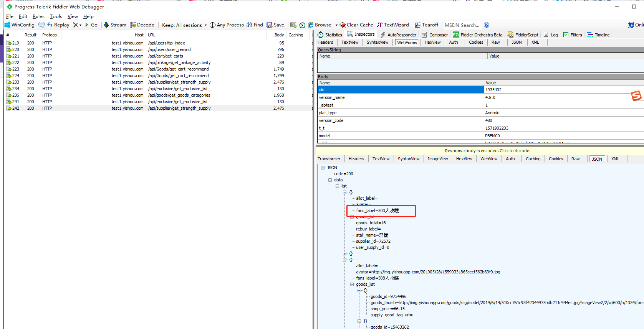644x329 pixels.
Task: Open the TextWizard tool
Action: point(393,25)
